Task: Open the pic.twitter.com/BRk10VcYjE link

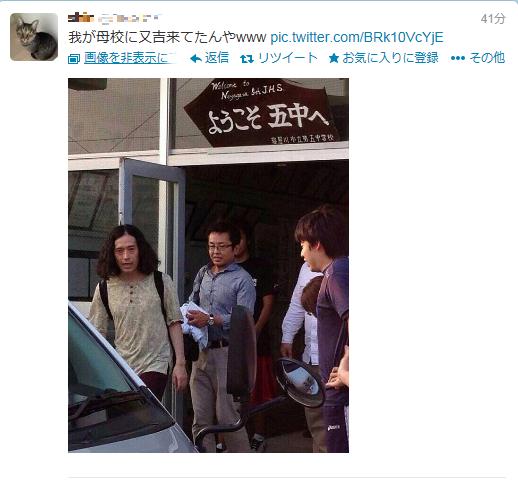Action: point(357,37)
